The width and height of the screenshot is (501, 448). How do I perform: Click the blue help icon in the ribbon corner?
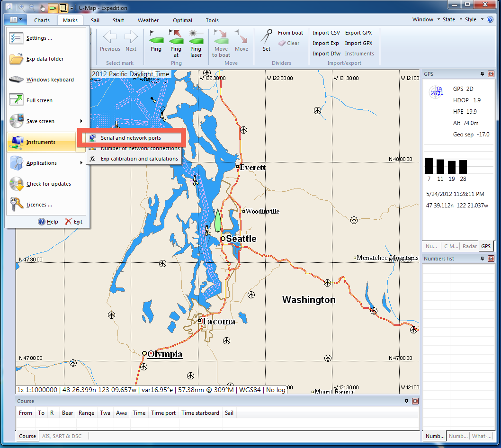coord(490,19)
